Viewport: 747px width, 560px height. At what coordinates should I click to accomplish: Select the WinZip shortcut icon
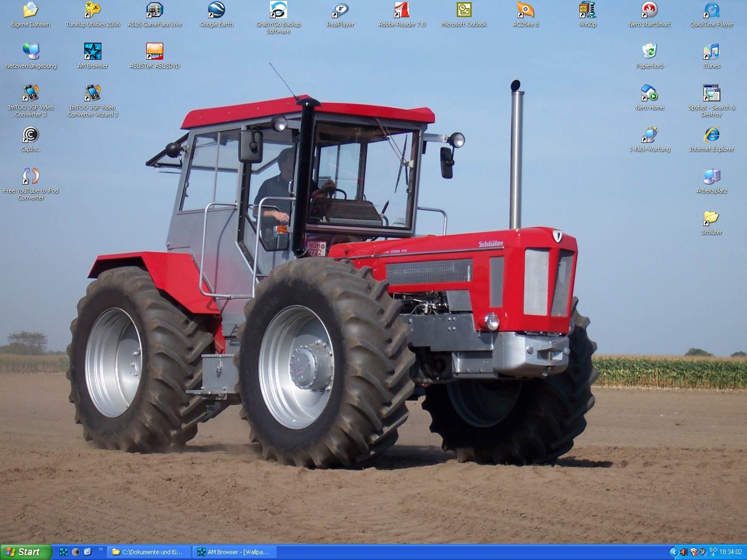587,11
